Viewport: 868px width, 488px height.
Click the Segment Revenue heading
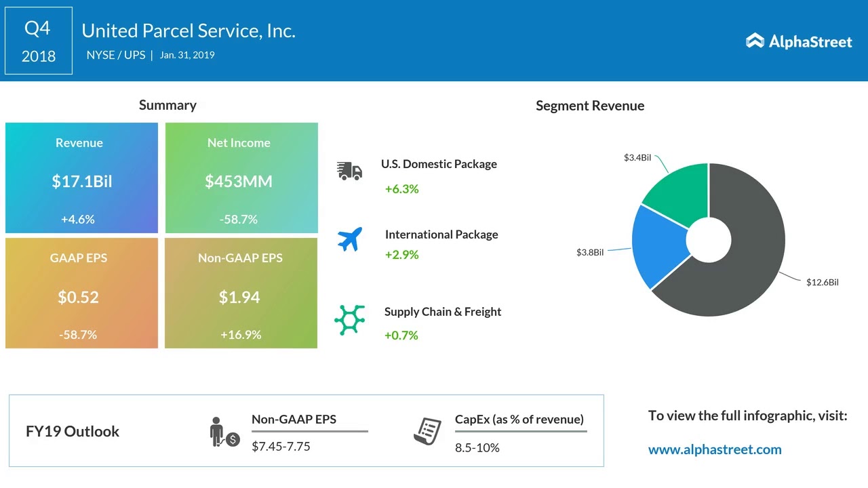(590, 106)
